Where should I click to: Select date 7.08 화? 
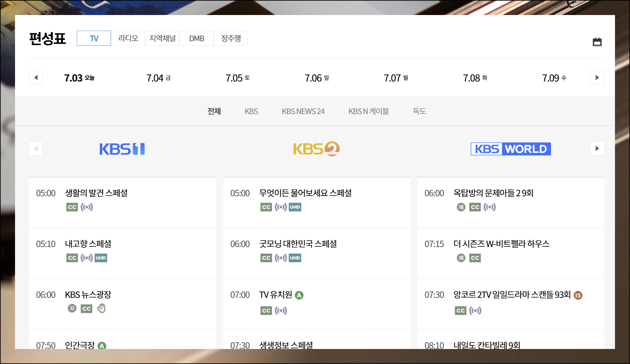coord(475,78)
